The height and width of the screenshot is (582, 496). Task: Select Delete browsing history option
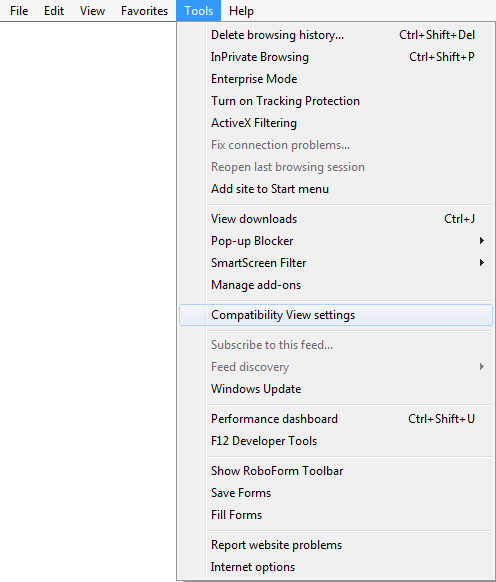336,35
